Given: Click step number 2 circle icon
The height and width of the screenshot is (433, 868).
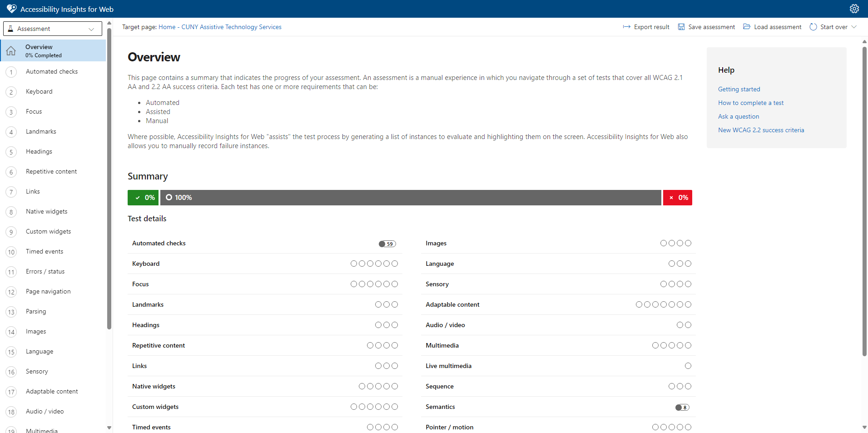Looking at the screenshot, I should tap(11, 92).
